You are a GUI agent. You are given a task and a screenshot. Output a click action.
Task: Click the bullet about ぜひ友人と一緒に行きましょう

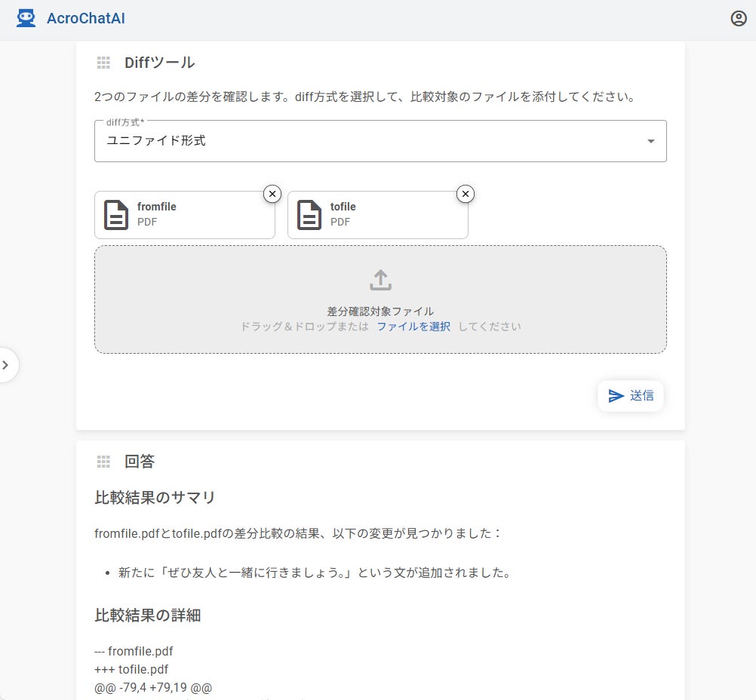pos(315,573)
